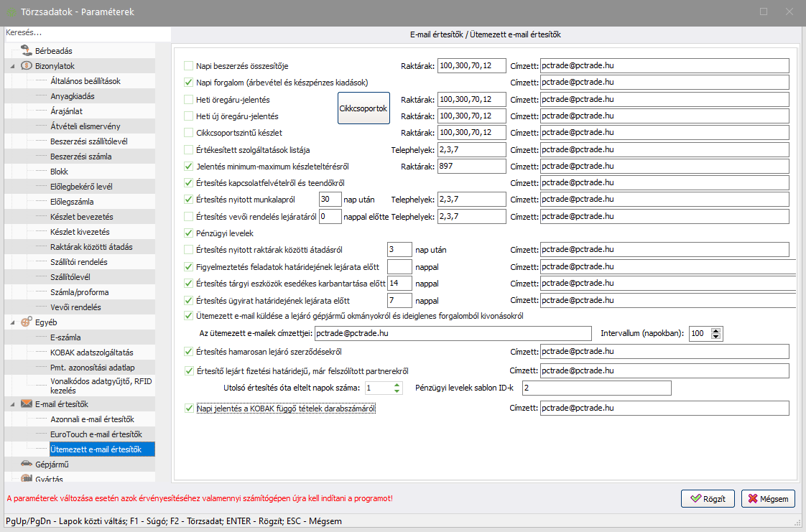Click the Keresés search field
Viewport: 806px width, 532px height.
tap(86, 33)
